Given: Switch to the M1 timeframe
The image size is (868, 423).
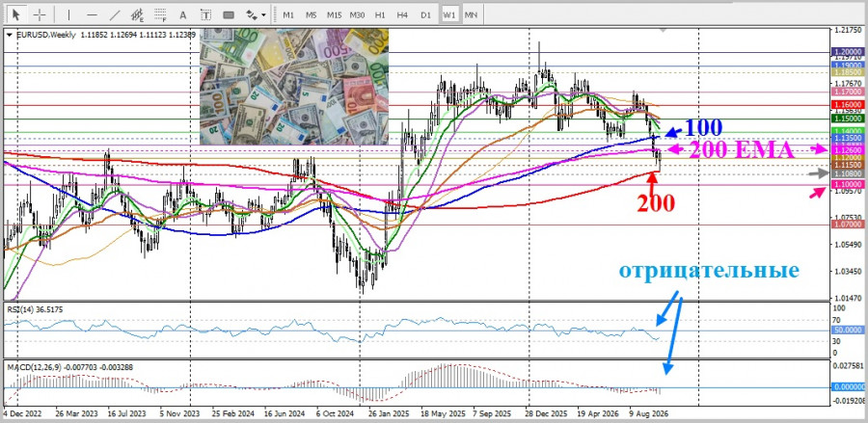Looking at the screenshot, I should (288, 14).
